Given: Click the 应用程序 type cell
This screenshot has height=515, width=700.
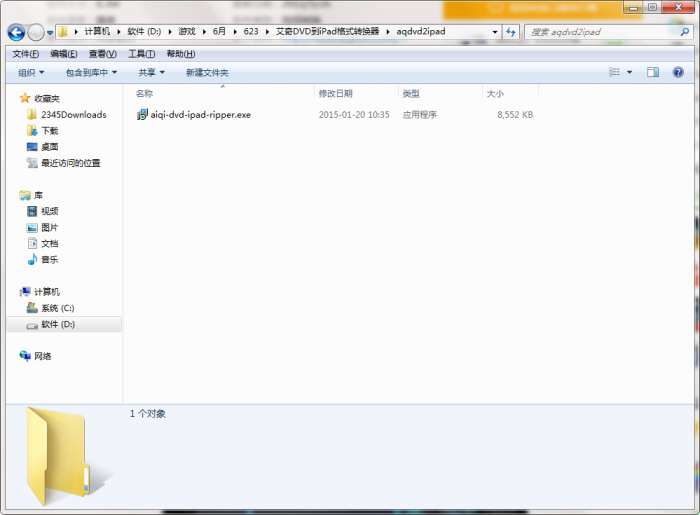Looking at the screenshot, I should click(x=420, y=115).
